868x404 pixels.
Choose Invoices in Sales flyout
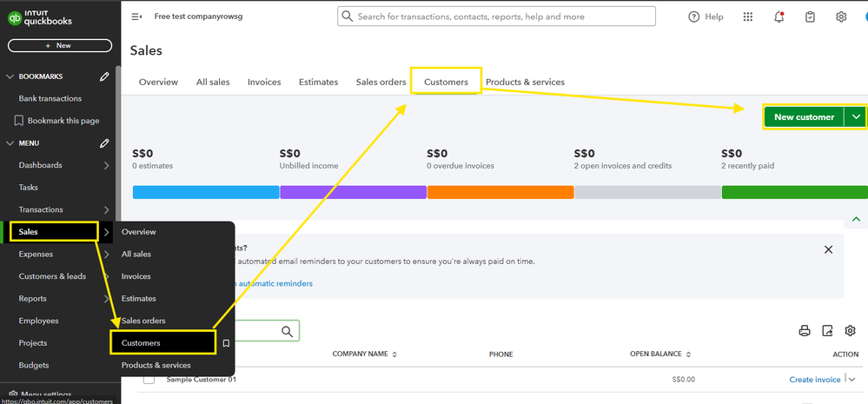click(136, 276)
